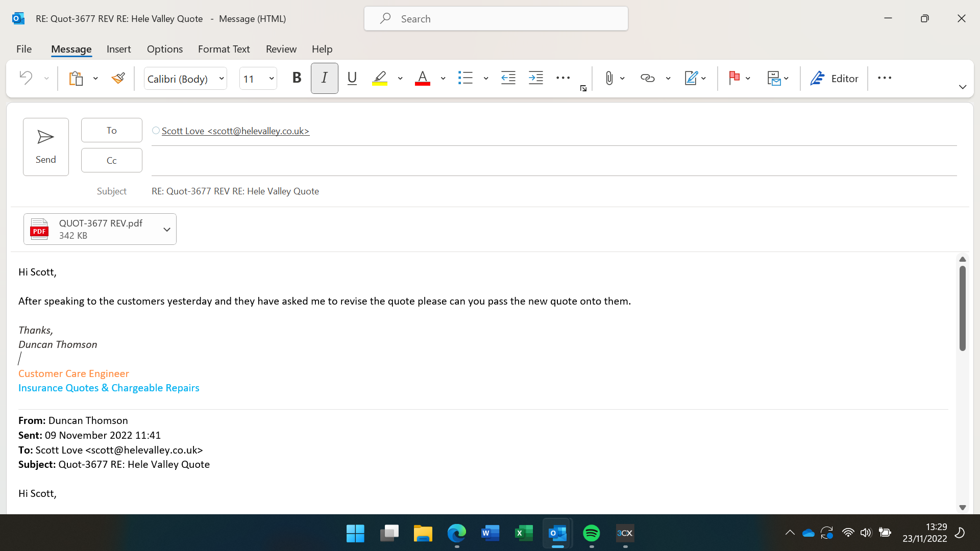Screen dimensions: 980x551
Task: Click the Send button
Action: [46, 147]
